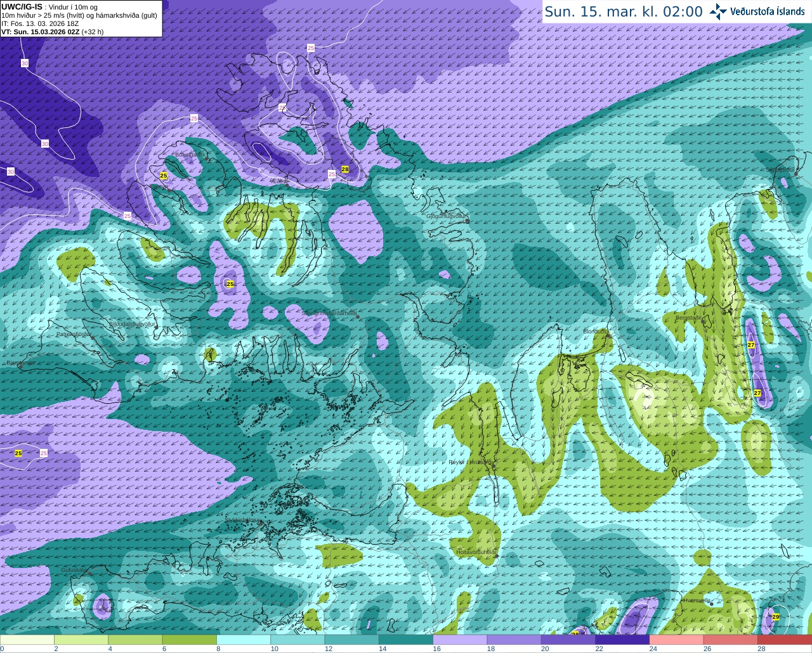Click the Bergstaðir station label
Image resolution: width=812 pixels, height=653 pixels.
pos(690,318)
